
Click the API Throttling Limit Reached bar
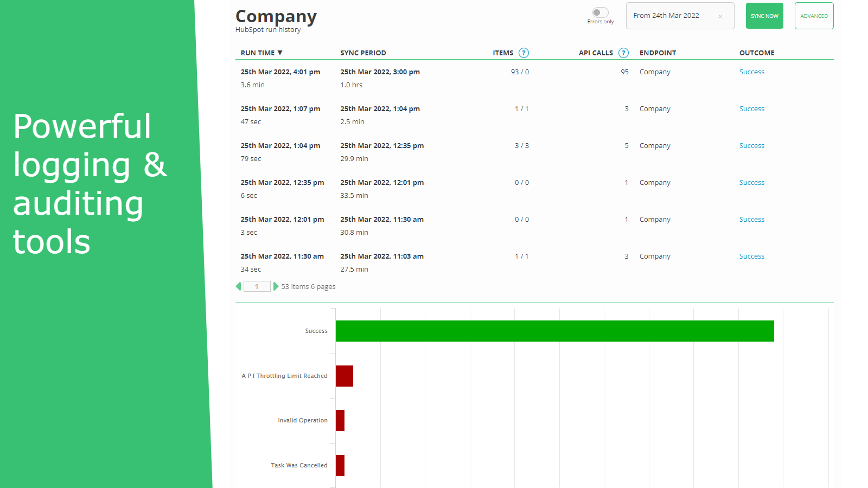(x=344, y=376)
